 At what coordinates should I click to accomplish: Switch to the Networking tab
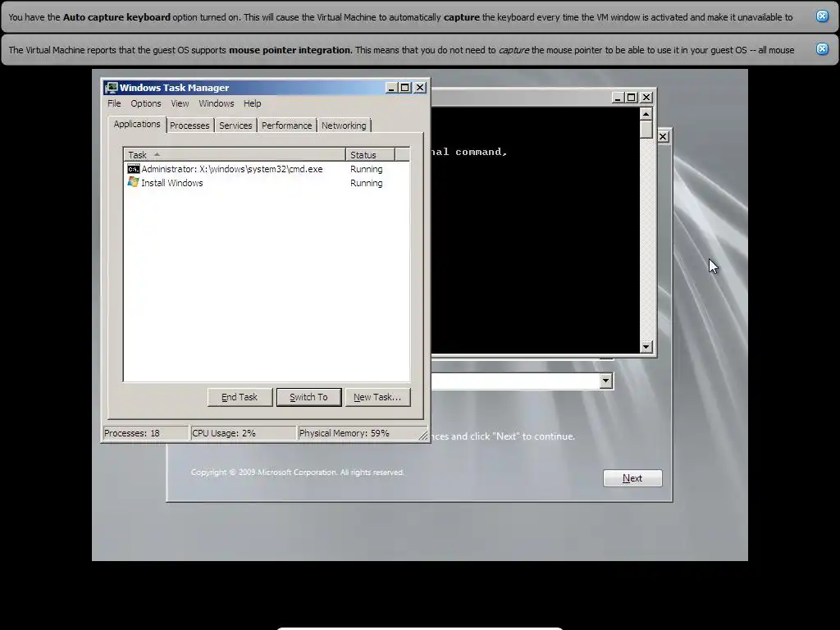[x=344, y=126]
